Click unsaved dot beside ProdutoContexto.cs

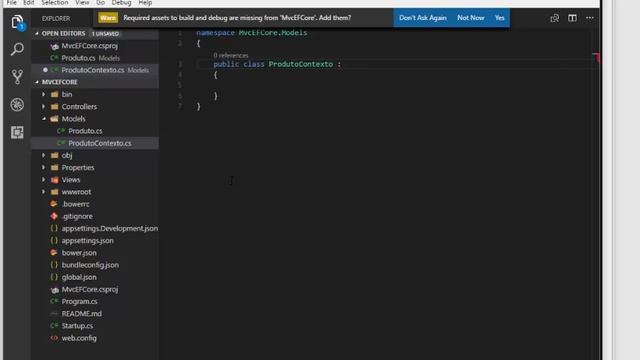tap(45, 70)
